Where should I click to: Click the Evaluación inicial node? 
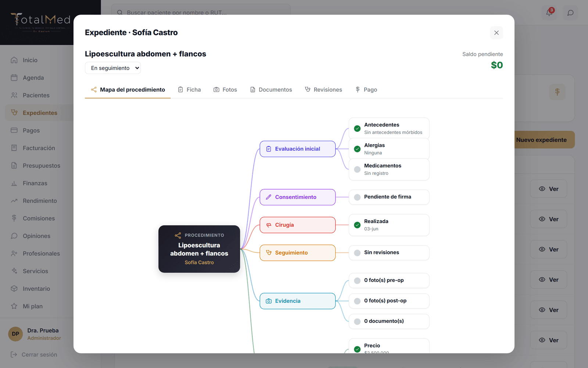pyautogui.click(x=298, y=149)
